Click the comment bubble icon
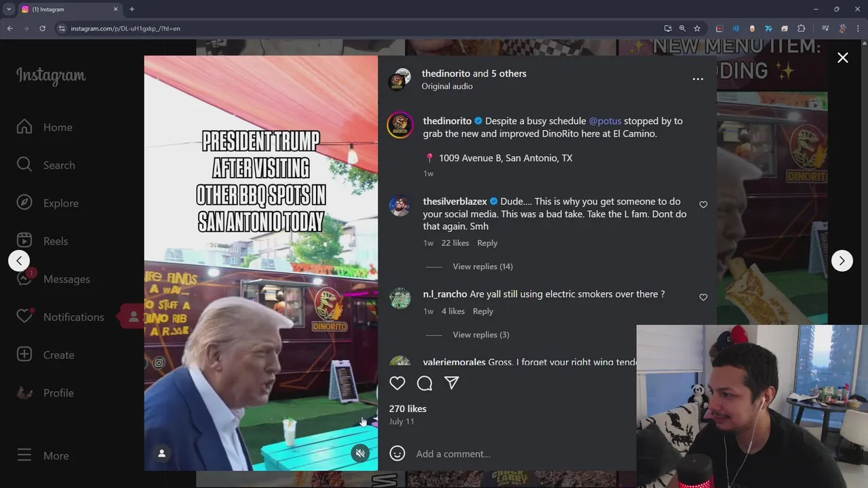 [x=425, y=384]
